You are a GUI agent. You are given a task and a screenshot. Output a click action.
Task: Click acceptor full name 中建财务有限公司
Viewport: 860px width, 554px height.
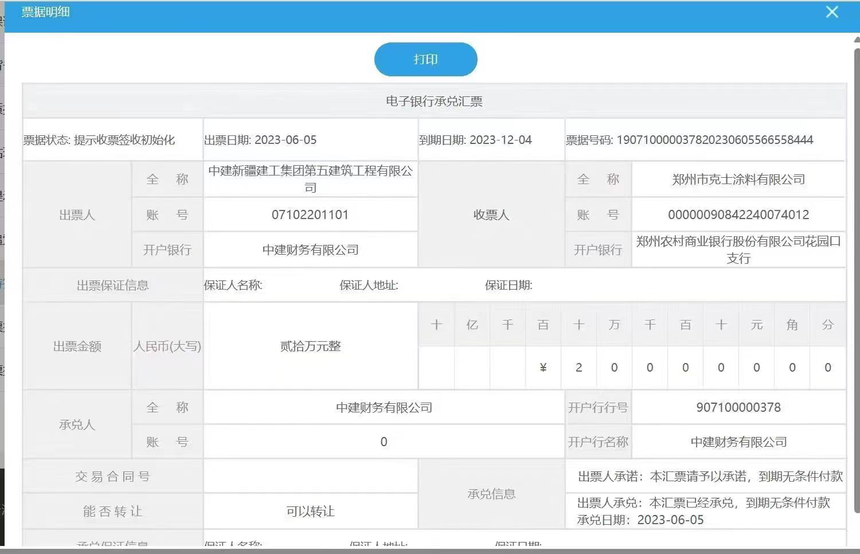384,408
